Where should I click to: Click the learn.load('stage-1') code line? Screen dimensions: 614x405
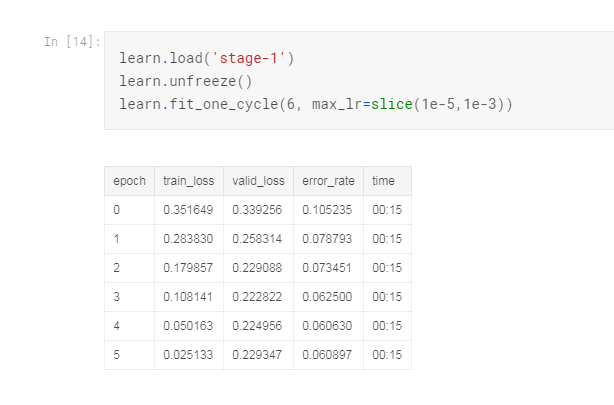206,59
